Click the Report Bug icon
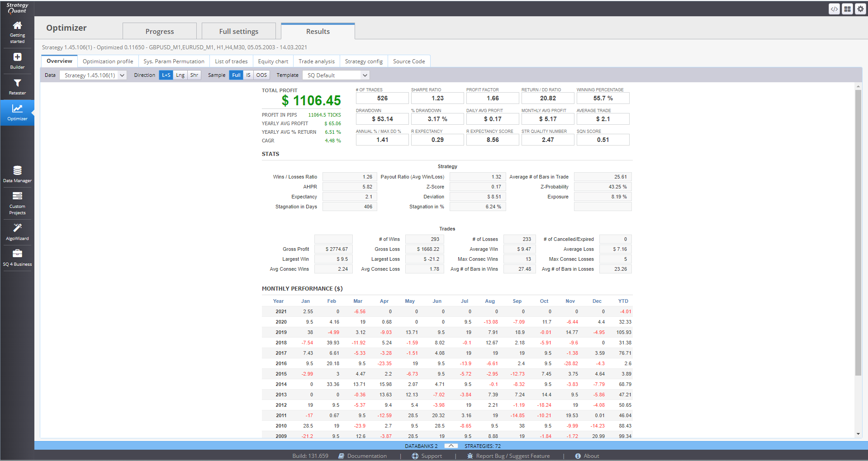This screenshot has width=868, height=461. [x=470, y=456]
